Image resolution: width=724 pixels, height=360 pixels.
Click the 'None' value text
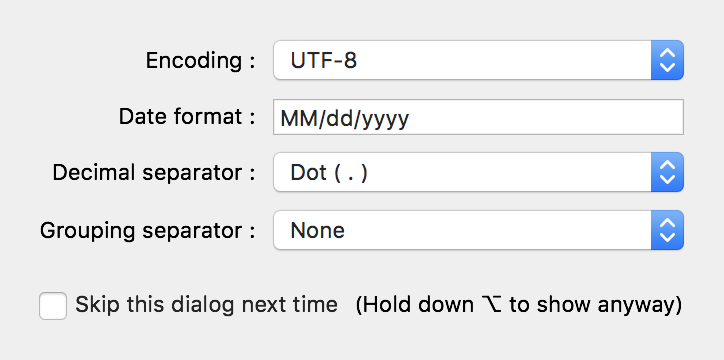tap(318, 230)
